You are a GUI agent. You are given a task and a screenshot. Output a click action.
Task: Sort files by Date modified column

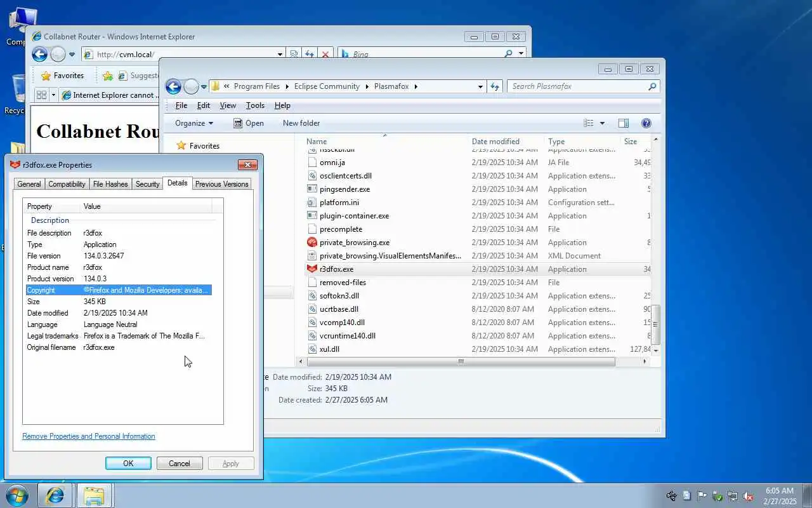point(506,142)
